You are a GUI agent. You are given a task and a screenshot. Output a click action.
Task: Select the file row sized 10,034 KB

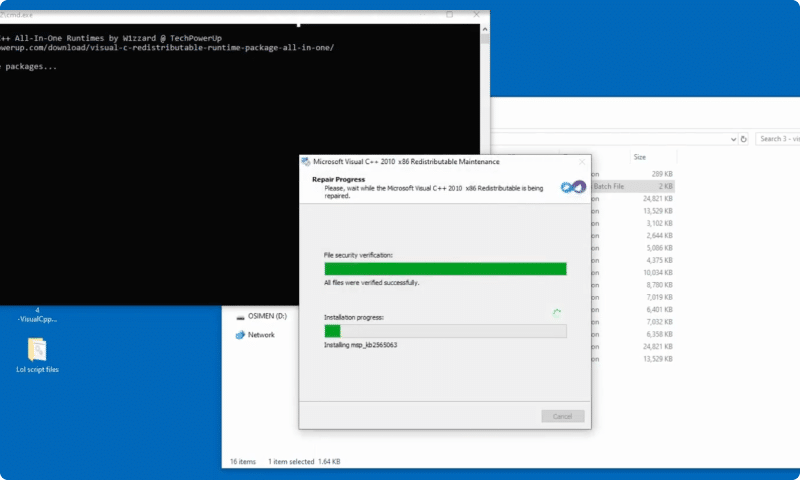point(630,272)
